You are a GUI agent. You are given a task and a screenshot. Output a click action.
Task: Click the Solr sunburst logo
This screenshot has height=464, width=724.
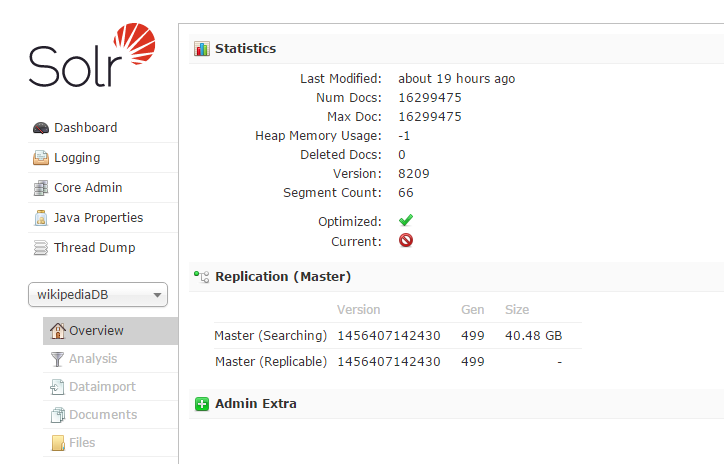(135, 43)
